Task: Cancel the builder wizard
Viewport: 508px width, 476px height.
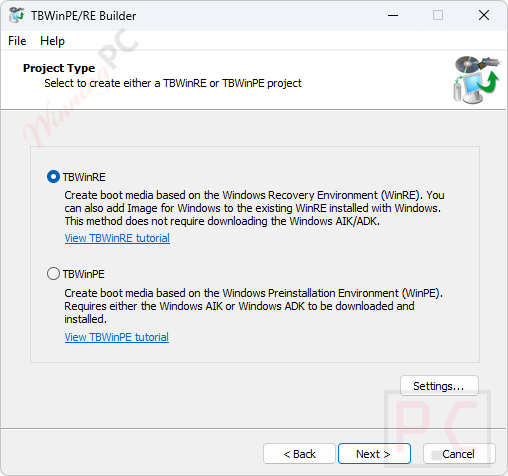Action: [459, 454]
